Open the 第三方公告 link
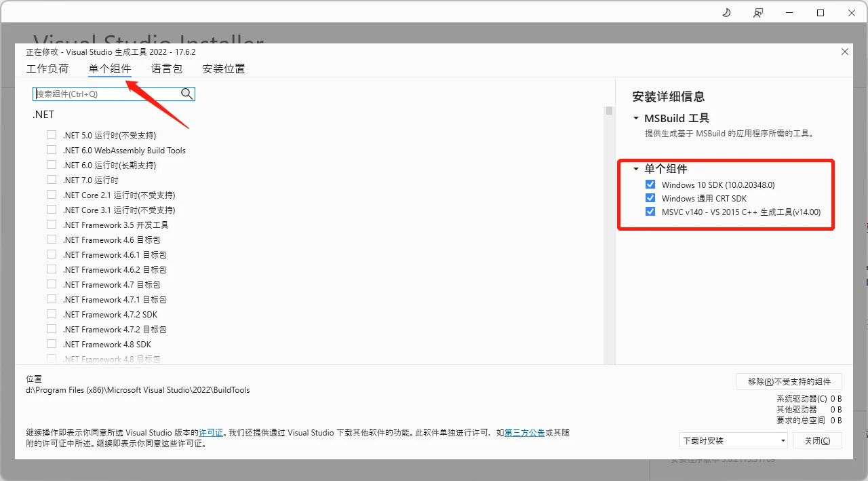 525,432
